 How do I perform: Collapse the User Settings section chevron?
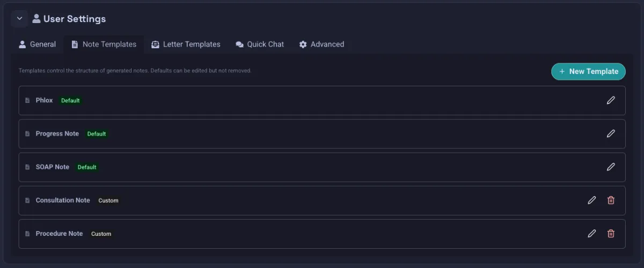pos(19,19)
